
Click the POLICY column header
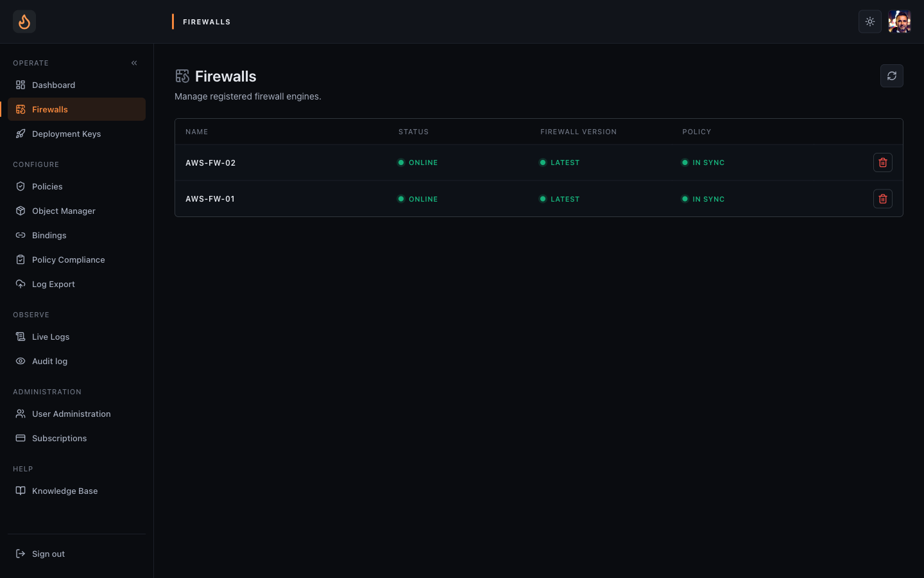697,132
